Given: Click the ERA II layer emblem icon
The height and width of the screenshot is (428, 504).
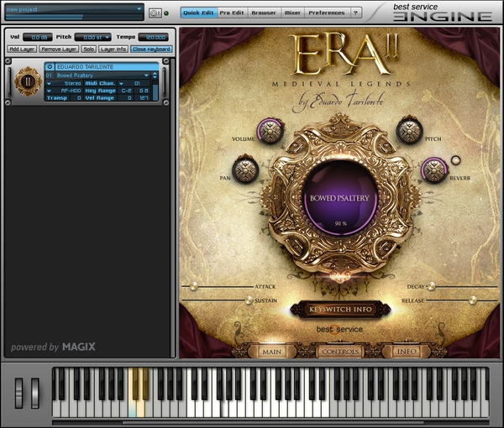Looking at the screenshot, I should click(27, 83).
